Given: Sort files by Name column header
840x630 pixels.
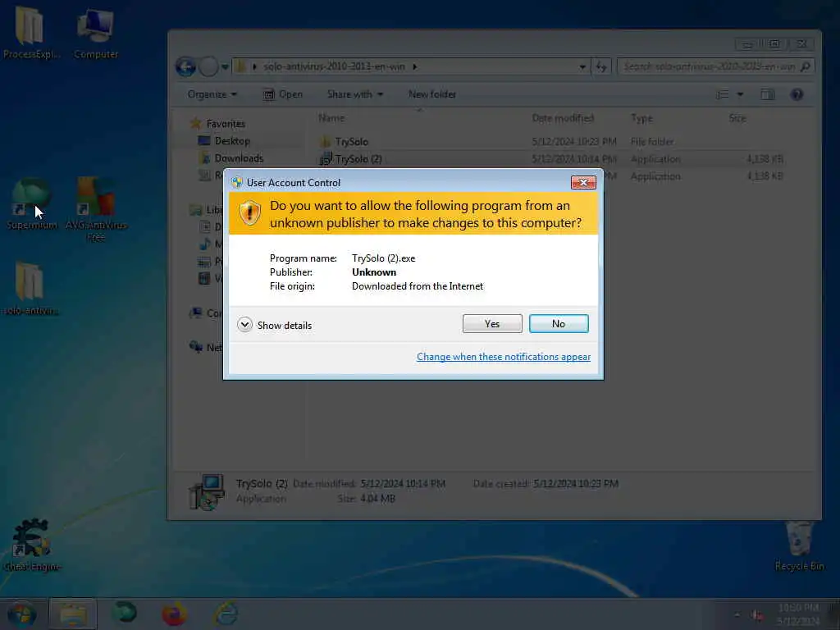Looking at the screenshot, I should click(331, 118).
